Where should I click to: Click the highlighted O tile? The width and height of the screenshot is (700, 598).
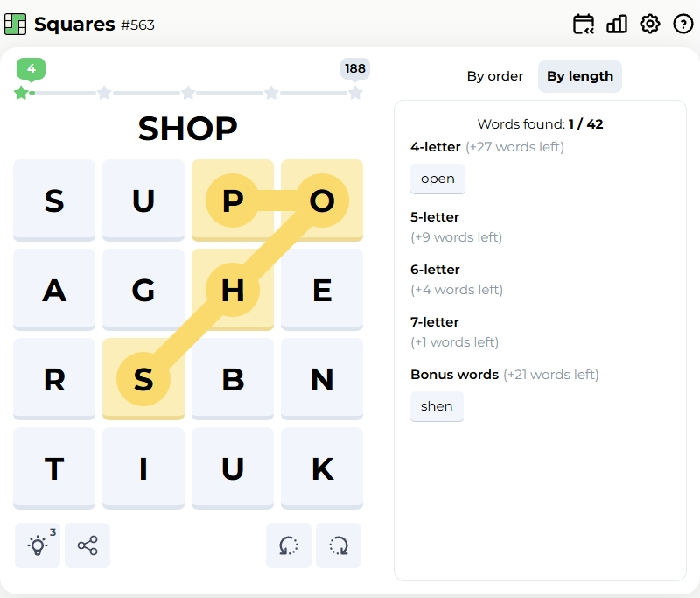click(x=322, y=201)
